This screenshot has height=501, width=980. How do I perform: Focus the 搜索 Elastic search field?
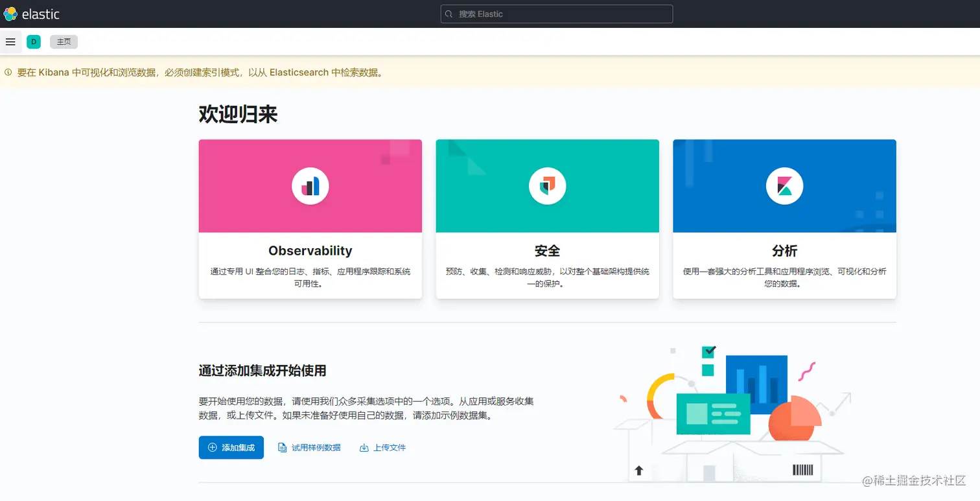pos(557,14)
